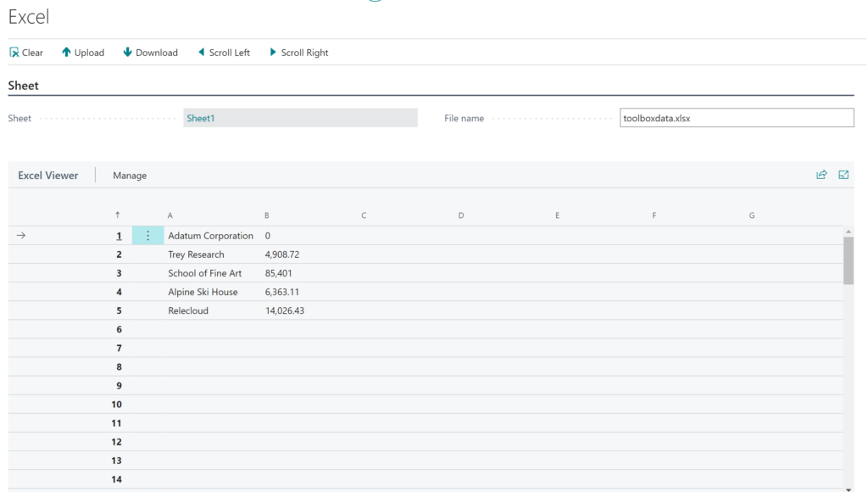The height and width of the screenshot is (492, 868).
Task: Select row number 8
Action: (x=119, y=367)
